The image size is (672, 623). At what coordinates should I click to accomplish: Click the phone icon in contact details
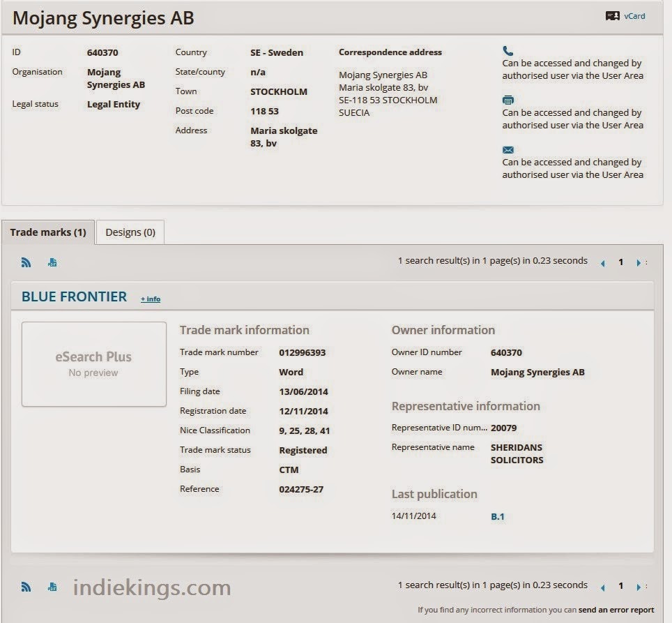click(x=508, y=51)
